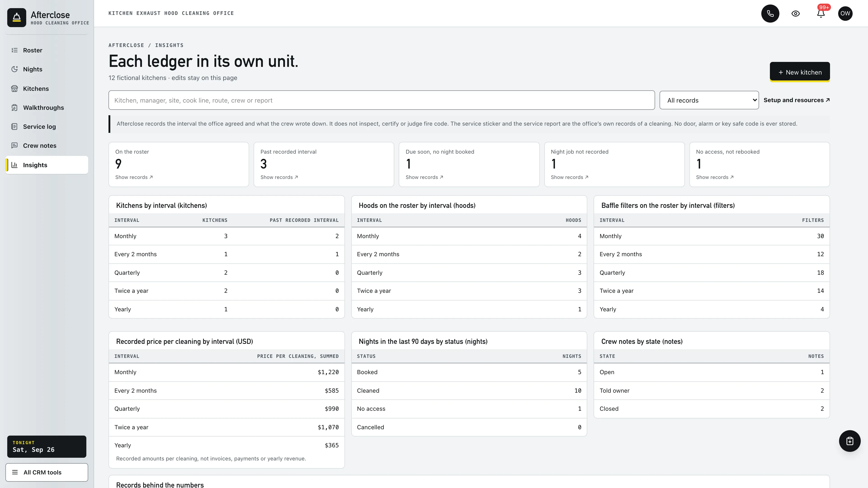Show records for Night job not recorded
The image size is (868, 488).
tap(570, 177)
